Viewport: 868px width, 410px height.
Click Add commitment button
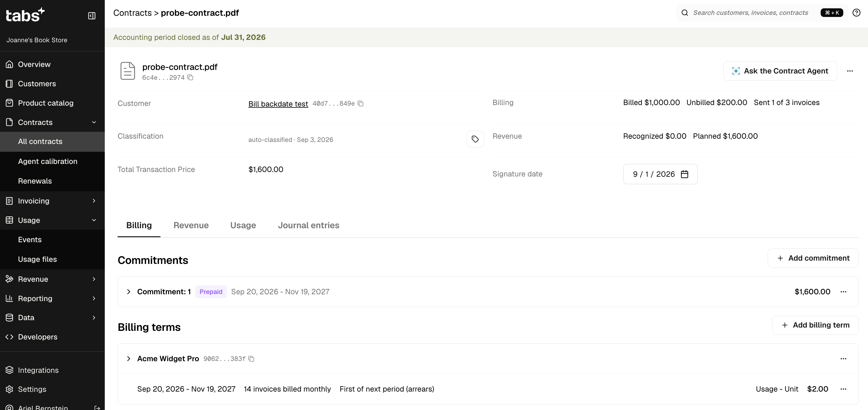tap(813, 258)
